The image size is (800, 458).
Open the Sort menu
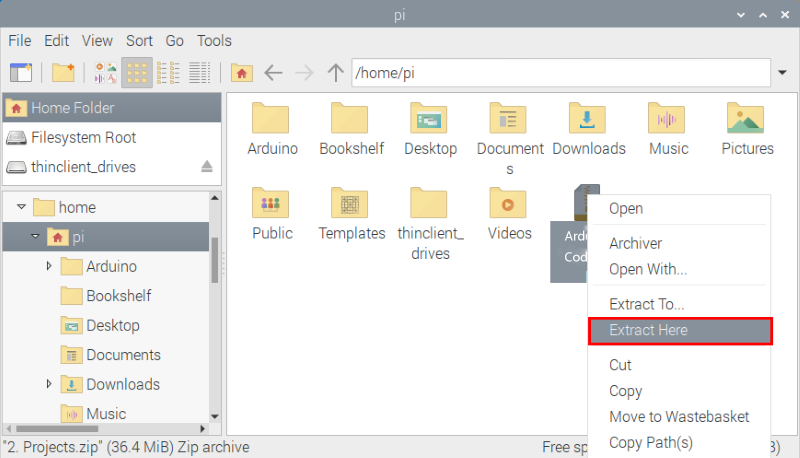(139, 41)
